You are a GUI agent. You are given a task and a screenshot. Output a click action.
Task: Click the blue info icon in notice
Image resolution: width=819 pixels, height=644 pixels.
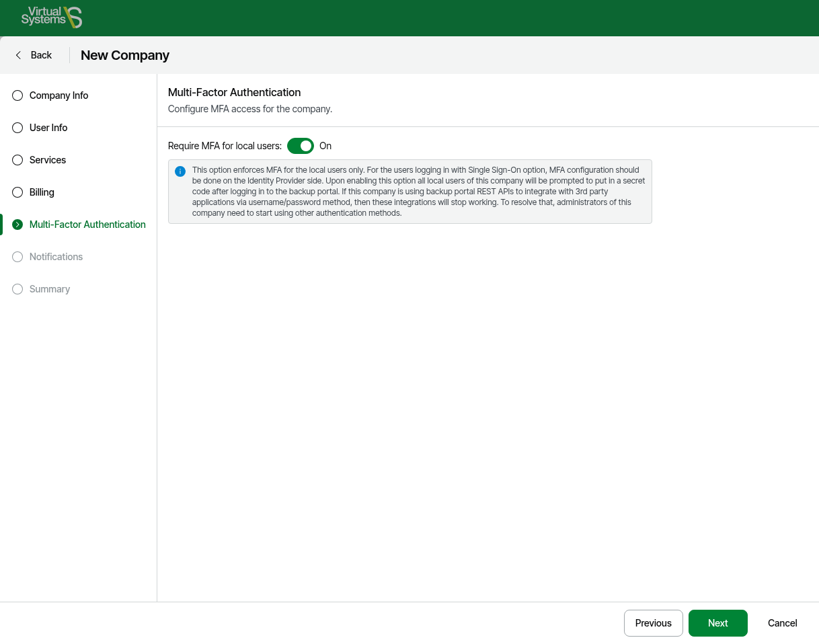(180, 171)
